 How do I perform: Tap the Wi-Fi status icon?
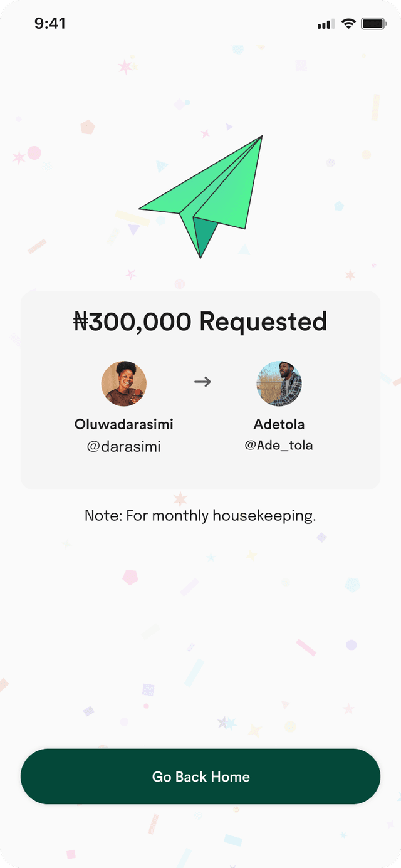coord(349,24)
